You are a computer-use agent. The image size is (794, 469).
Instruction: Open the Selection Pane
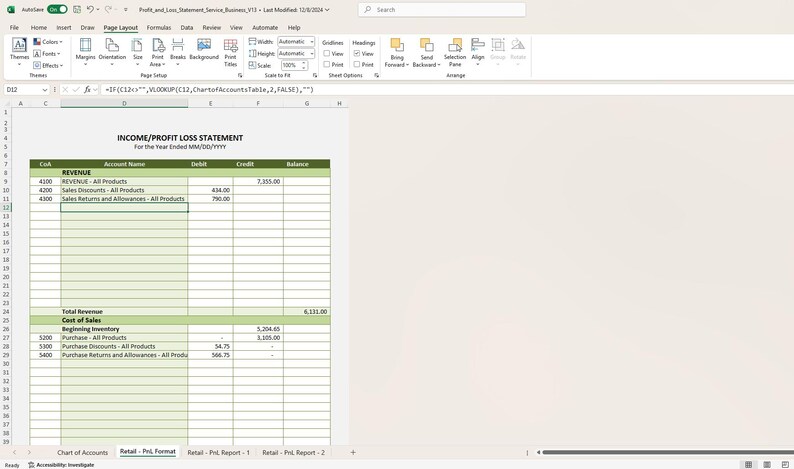coord(455,52)
